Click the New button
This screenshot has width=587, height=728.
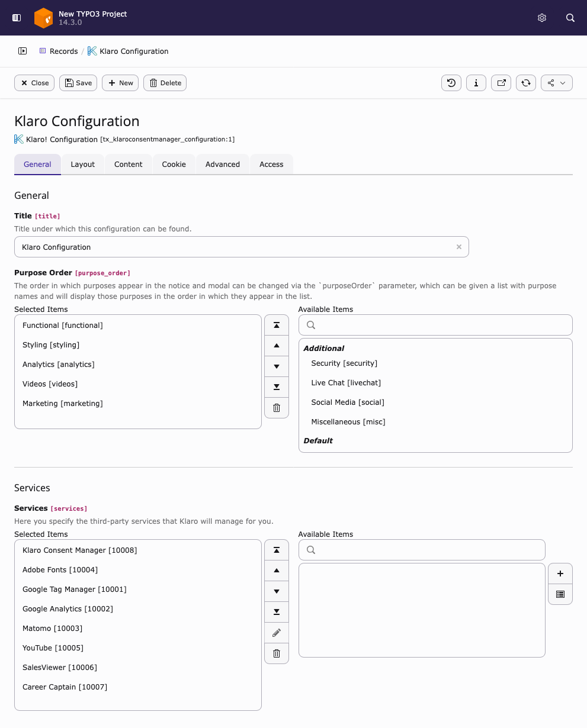120,83
